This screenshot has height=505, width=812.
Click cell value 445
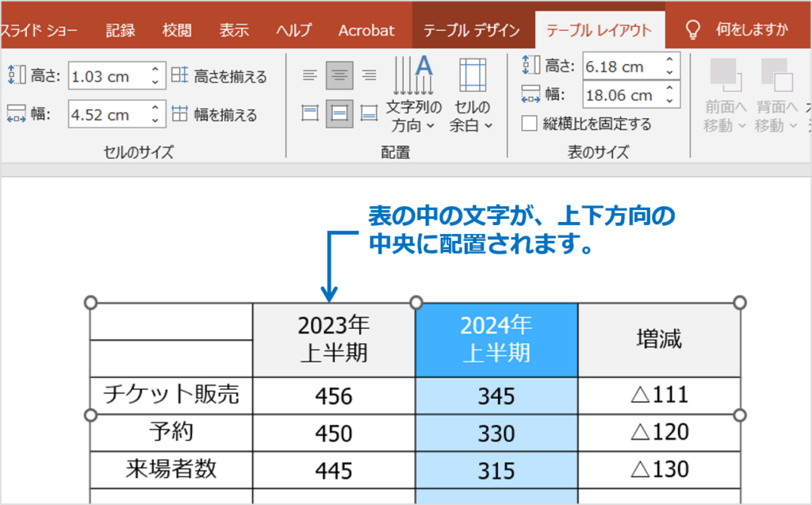pyautogui.click(x=334, y=471)
